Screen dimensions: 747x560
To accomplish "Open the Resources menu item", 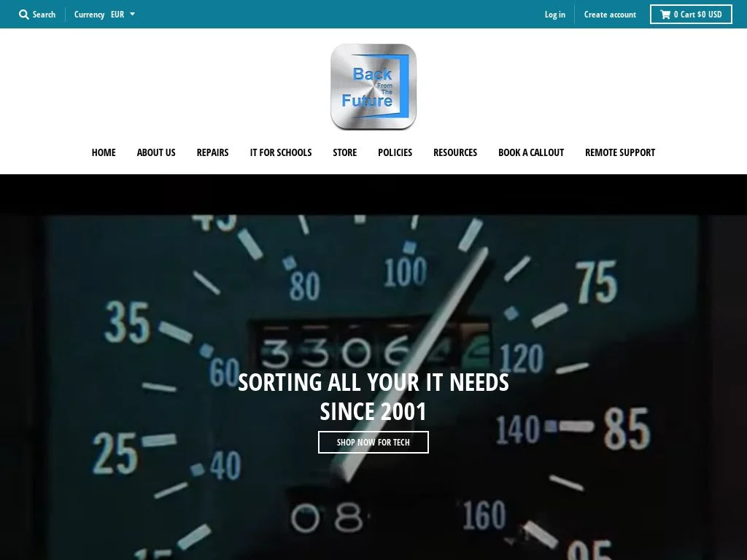I will [x=455, y=152].
